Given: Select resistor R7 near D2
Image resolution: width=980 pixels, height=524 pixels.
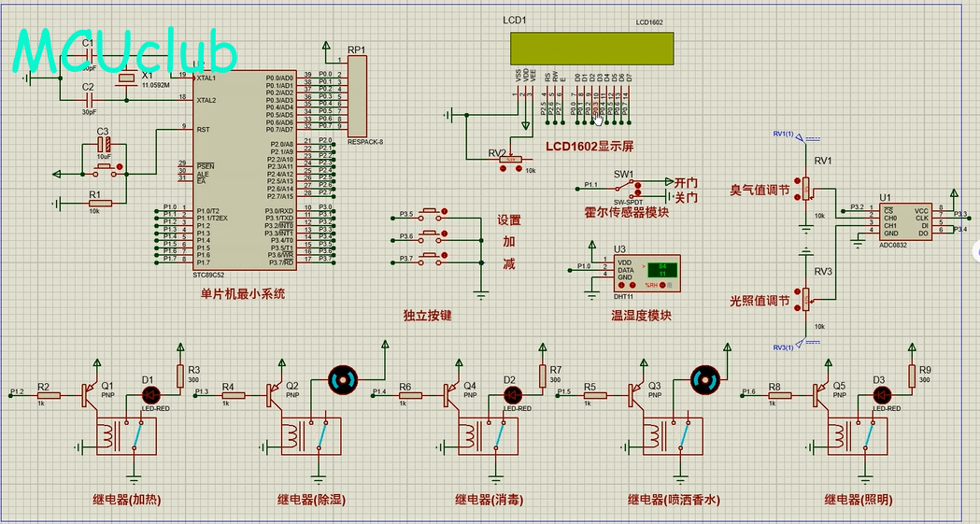Looking at the screenshot, I should coord(543,375).
